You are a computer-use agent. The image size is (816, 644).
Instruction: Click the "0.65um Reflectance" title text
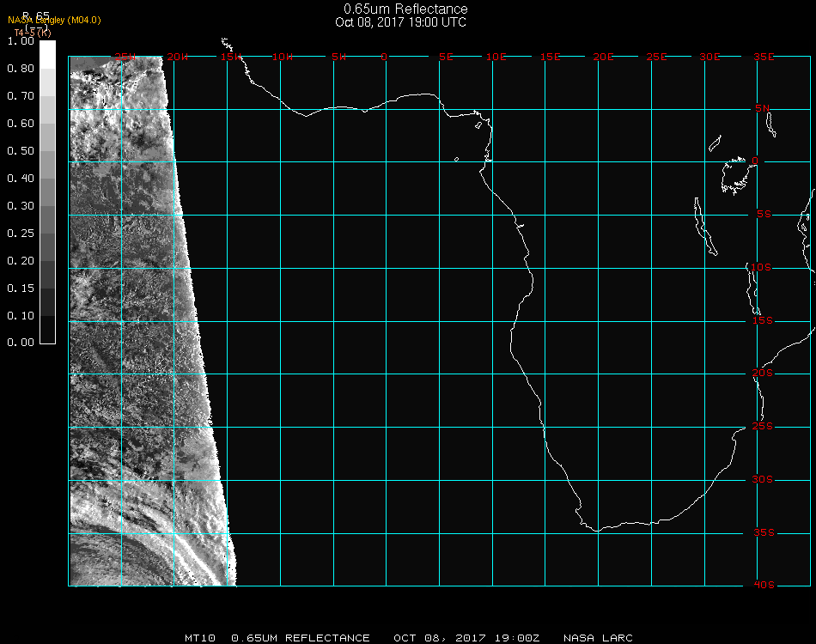405,9
